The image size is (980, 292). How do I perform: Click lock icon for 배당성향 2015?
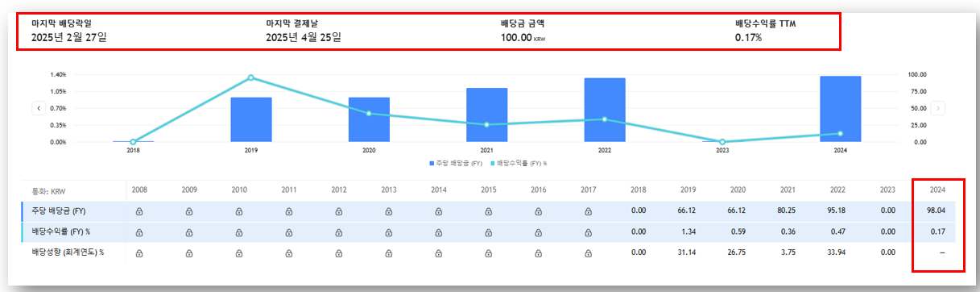pos(488,252)
